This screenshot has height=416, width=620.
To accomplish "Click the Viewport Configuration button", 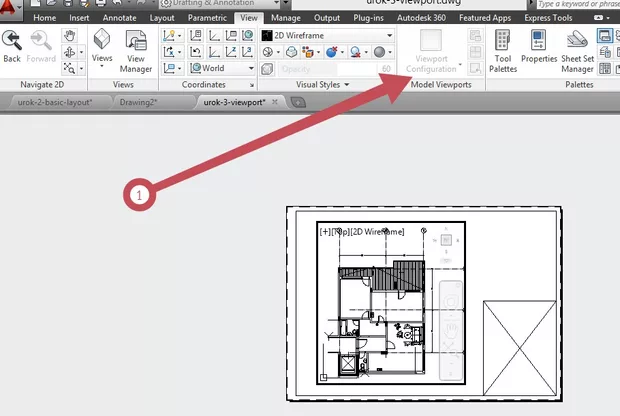I will (431, 50).
